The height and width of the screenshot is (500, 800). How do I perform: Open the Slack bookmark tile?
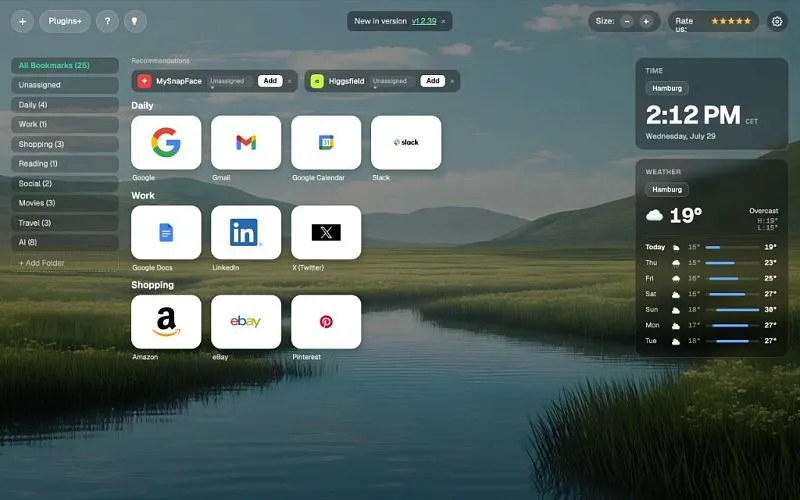406,142
